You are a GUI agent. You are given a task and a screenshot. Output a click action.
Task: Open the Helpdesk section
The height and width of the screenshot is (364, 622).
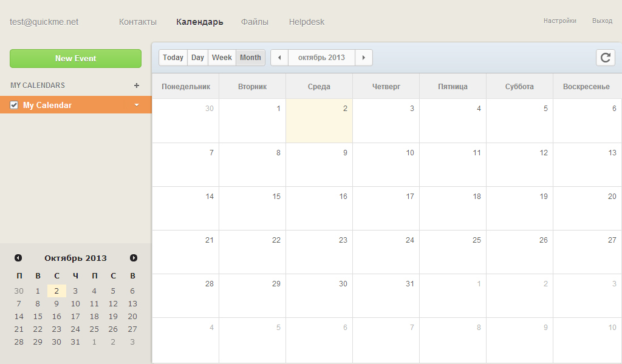307,22
